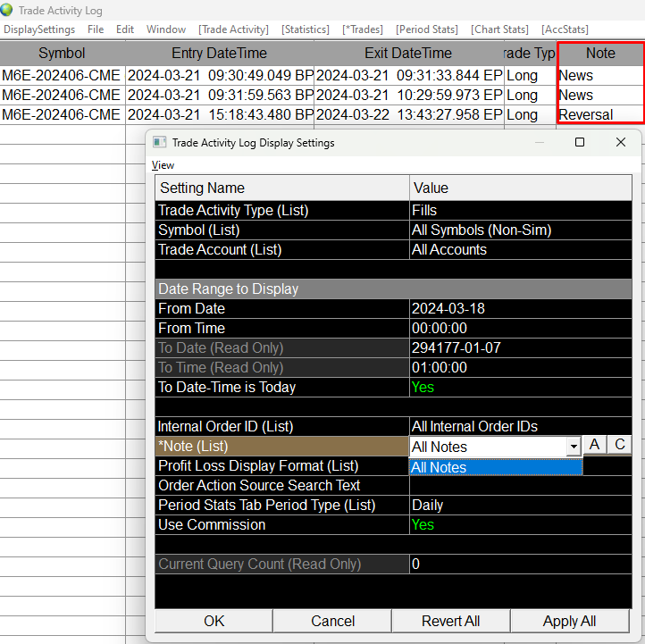Click the All Internal Order IDs value
Image resolution: width=645 pixels, height=644 pixels.
coord(520,426)
